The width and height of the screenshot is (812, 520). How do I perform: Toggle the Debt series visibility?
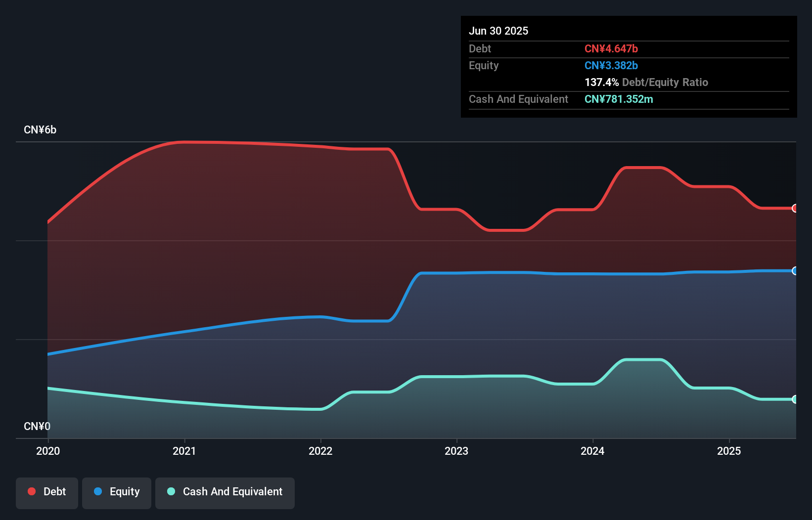[47, 492]
